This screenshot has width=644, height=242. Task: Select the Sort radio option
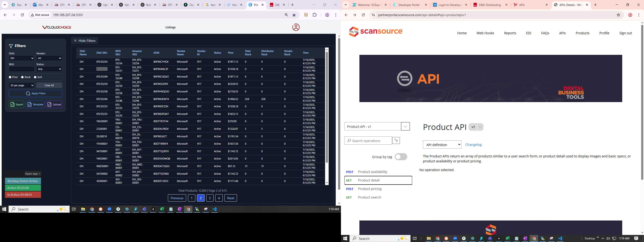pos(35,77)
